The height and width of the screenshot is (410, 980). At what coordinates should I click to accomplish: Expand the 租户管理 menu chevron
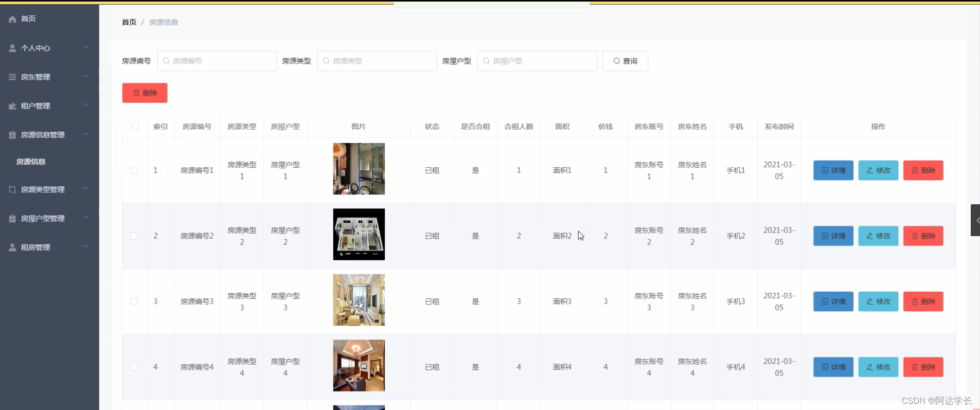pos(86,105)
